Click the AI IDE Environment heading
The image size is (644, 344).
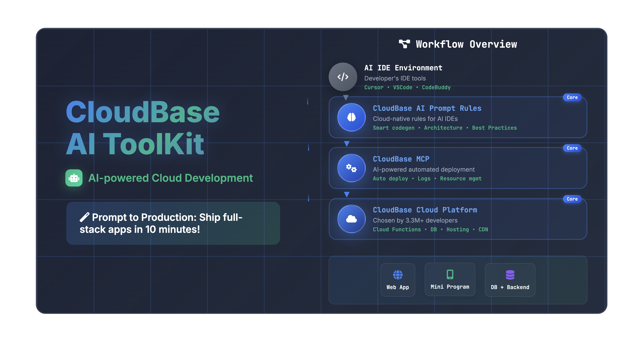coord(403,68)
